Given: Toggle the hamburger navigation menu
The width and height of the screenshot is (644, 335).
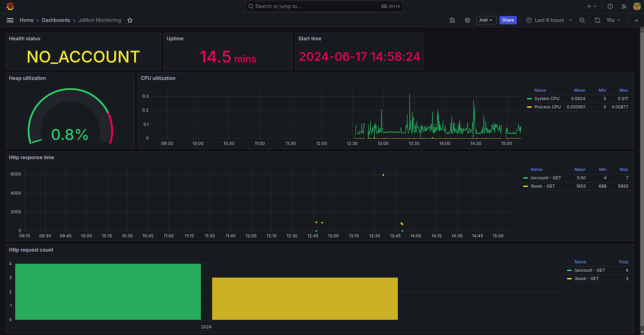Looking at the screenshot, I should pos(10,20).
